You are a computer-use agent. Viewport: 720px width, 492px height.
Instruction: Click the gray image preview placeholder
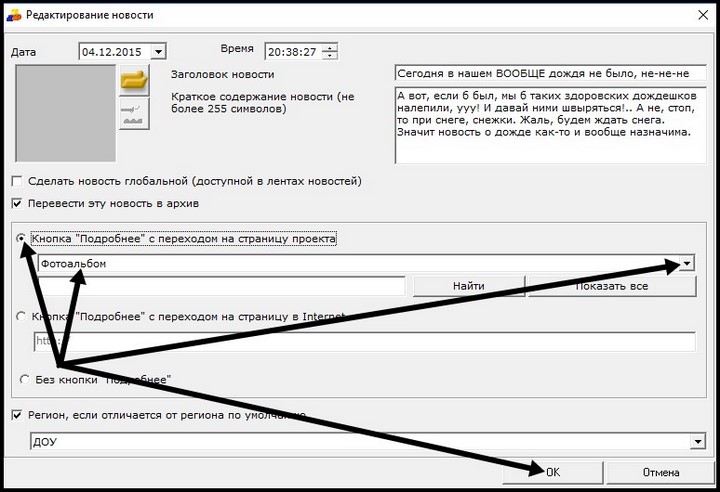pos(63,112)
